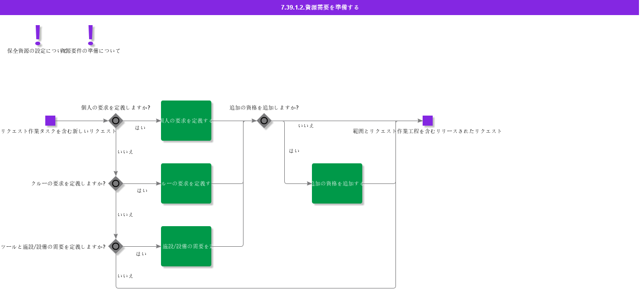Click the 追加の資格を追加しますか? question text

264,108
